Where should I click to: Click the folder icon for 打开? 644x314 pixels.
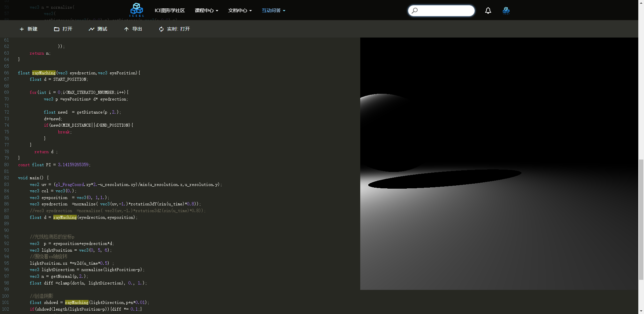click(57, 29)
